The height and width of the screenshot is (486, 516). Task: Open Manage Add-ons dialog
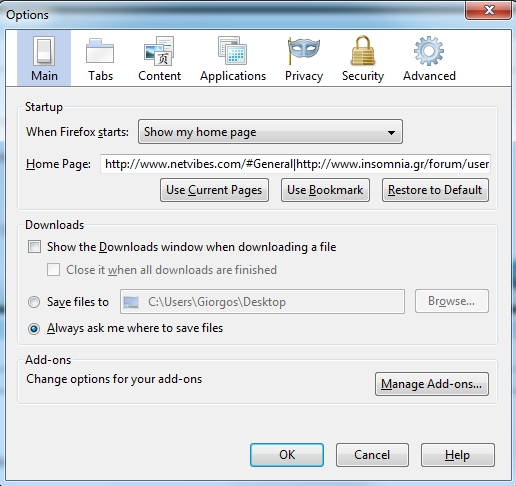pos(432,384)
